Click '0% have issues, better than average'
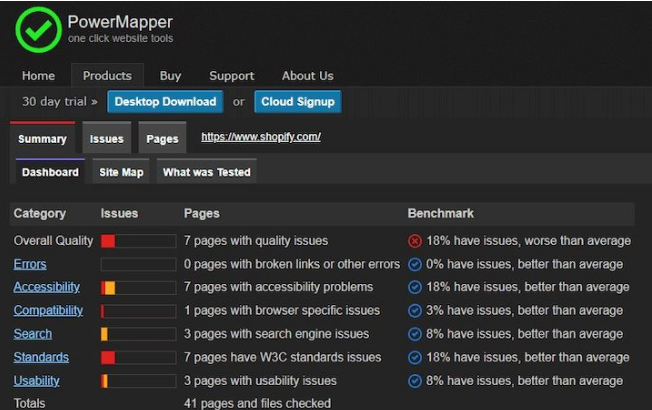This screenshot has height=410, width=652. click(x=524, y=264)
